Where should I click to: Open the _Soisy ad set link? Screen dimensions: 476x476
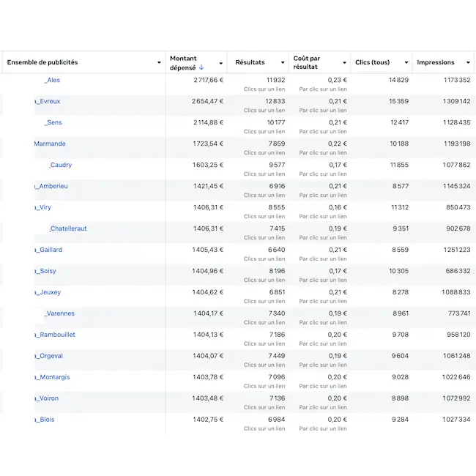pos(45,272)
